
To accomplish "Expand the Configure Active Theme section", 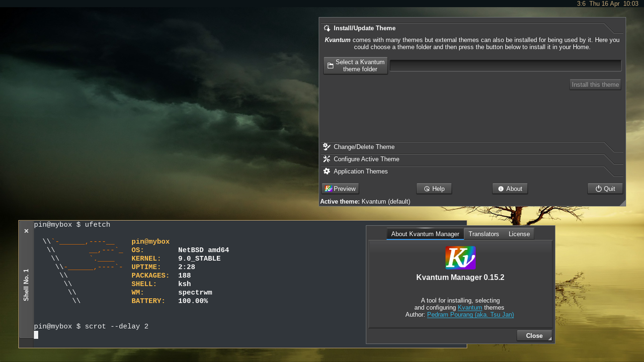I will (x=472, y=159).
